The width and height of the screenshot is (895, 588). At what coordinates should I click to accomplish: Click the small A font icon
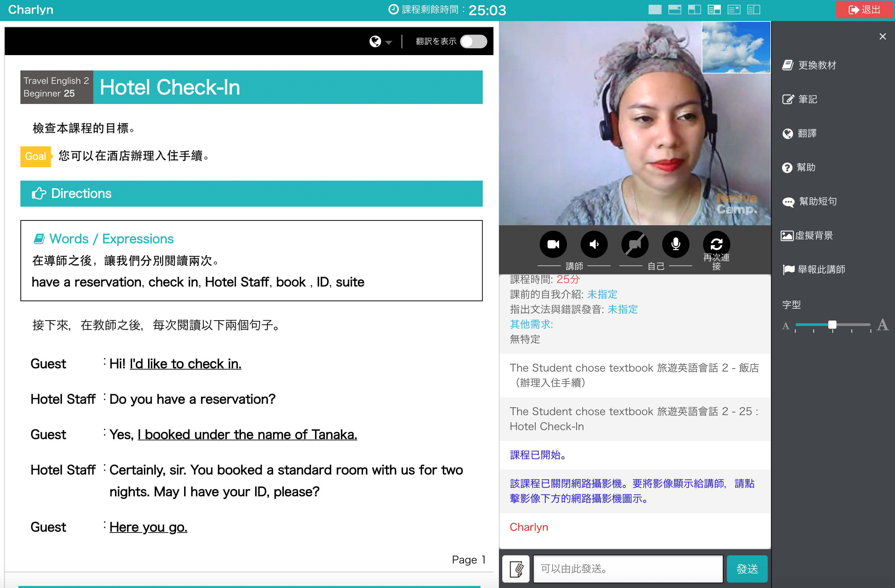[x=785, y=326]
